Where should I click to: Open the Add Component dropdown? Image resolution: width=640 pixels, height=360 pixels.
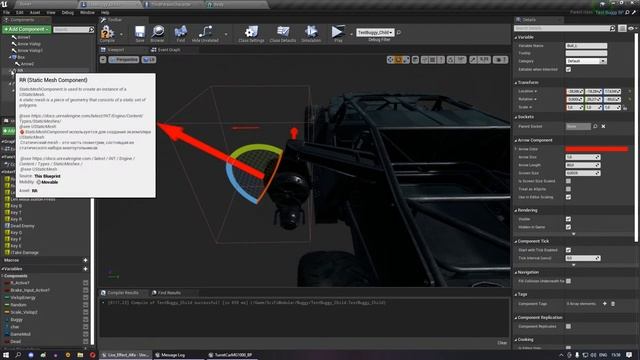26,29
